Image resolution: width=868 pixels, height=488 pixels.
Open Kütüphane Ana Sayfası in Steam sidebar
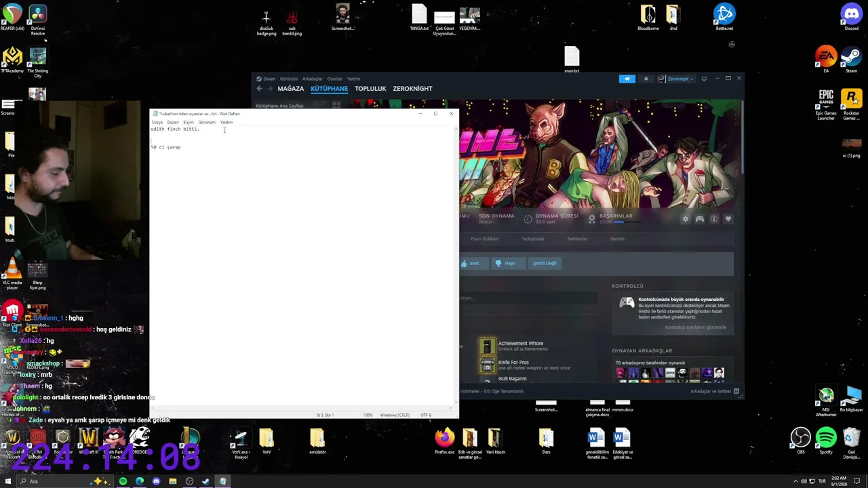279,106
